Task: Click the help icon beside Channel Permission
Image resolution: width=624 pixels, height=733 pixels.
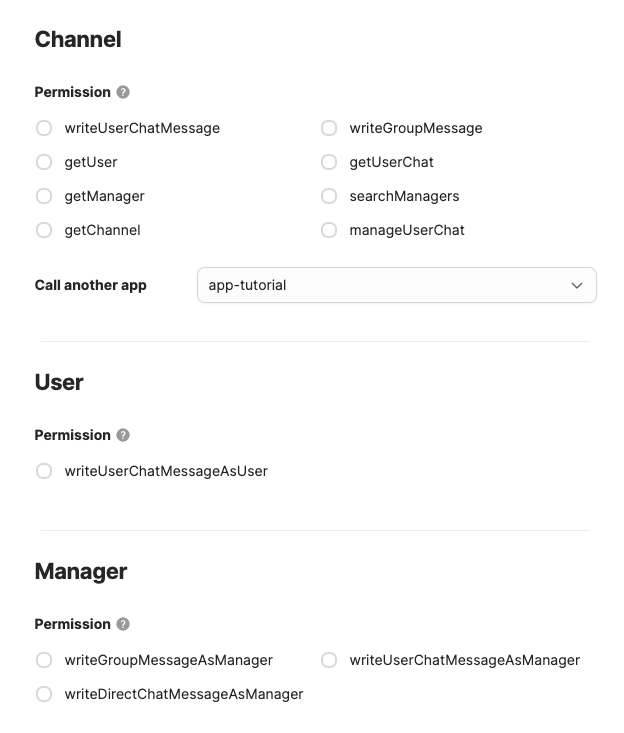Action: [123, 92]
